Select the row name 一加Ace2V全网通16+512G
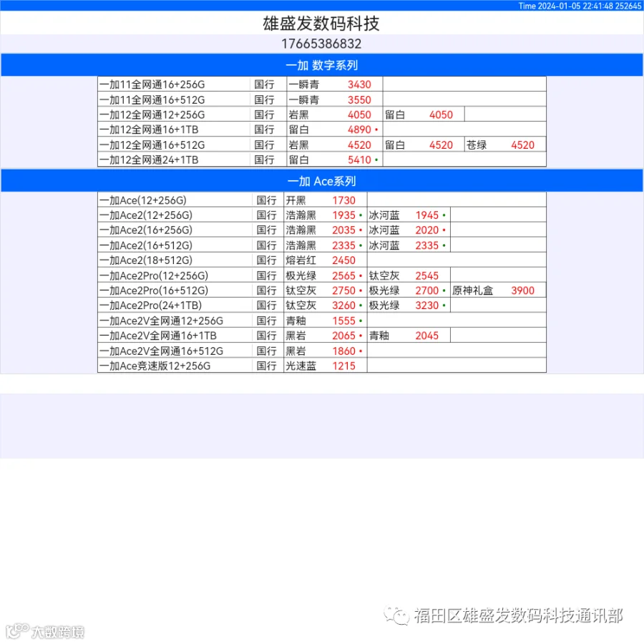Viewport: 644px width, 644px height. coord(162,351)
